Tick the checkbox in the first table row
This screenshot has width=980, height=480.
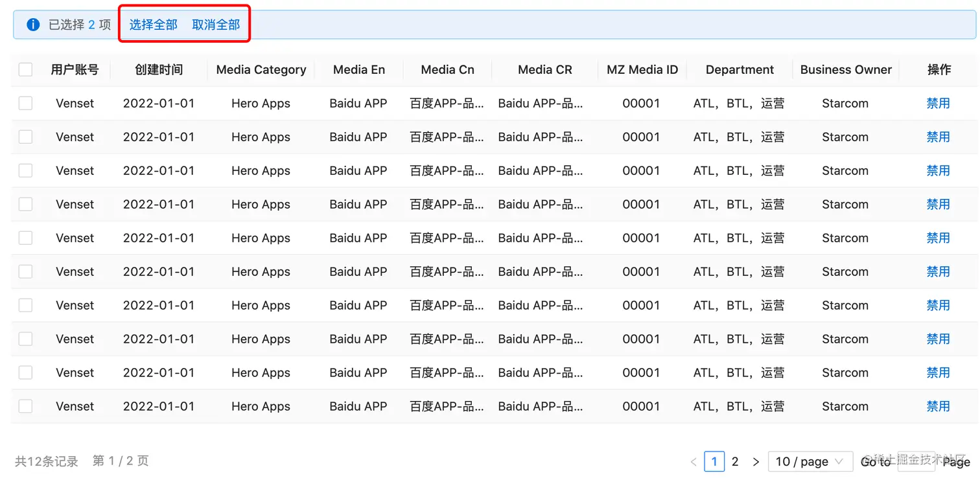[25, 103]
